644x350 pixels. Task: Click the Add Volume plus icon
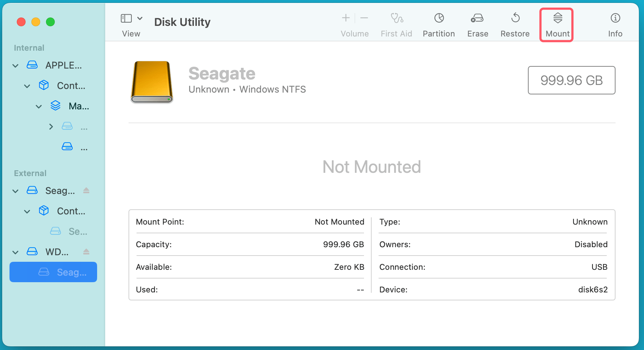(x=345, y=17)
